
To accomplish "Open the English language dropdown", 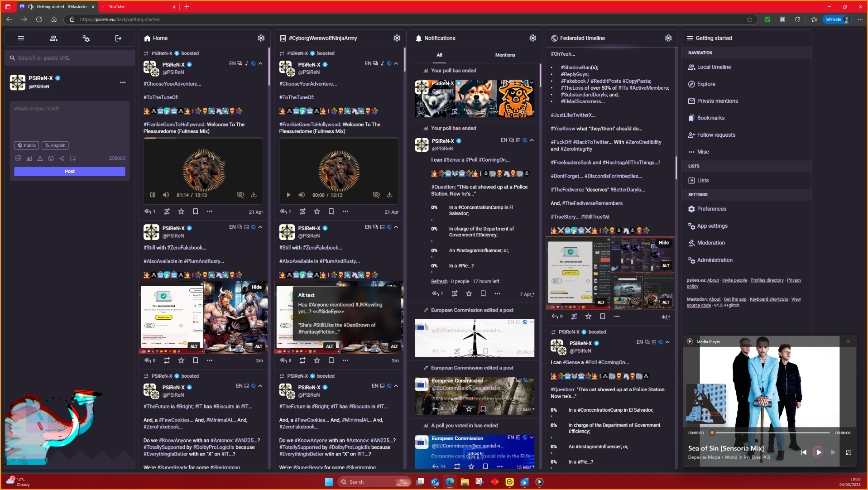I will coord(55,145).
